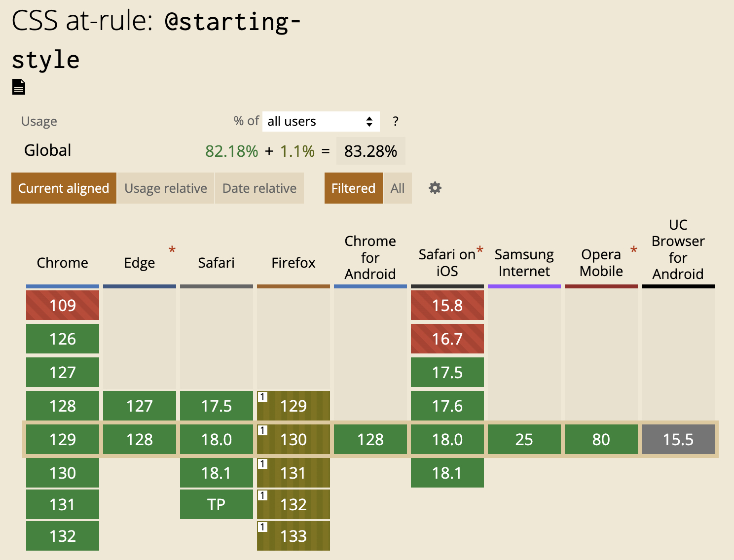Click the Chrome 109 unsupported cell

63,306
